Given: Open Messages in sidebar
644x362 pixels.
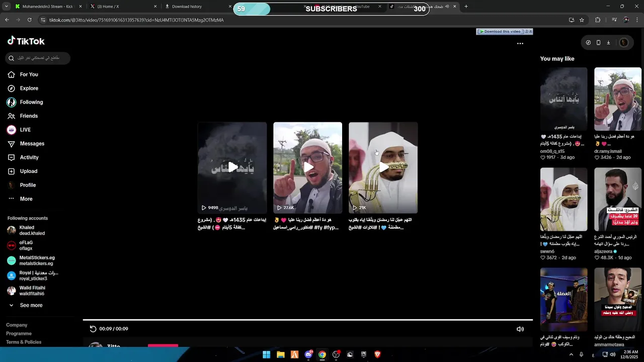Looking at the screenshot, I should point(26,144).
